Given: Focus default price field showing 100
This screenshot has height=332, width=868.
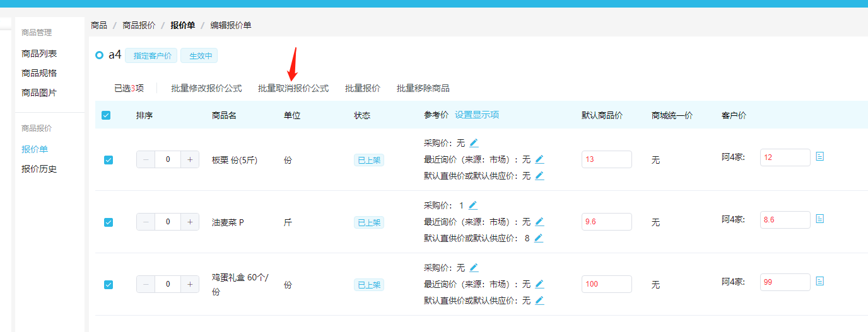Looking at the screenshot, I should pyautogui.click(x=607, y=284).
